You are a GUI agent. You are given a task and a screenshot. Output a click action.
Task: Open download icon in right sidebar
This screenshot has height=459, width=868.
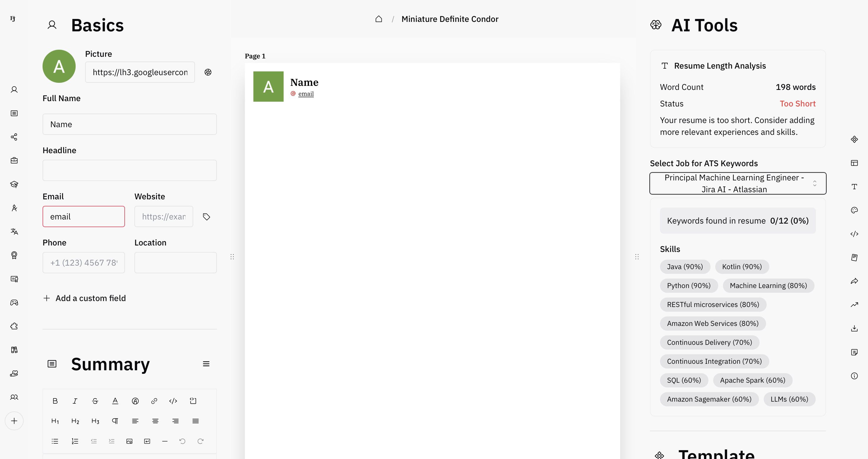(x=854, y=328)
